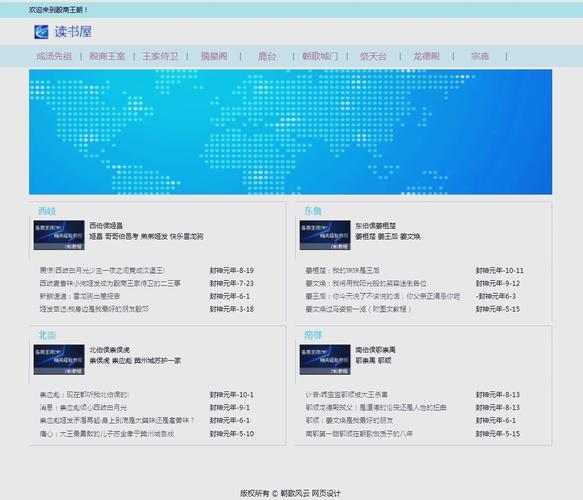The height and width of the screenshot is (500, 583).
Task: Open the 南鄂 article dated 封神元年-5-15
Action: click(x=359, y=433)
